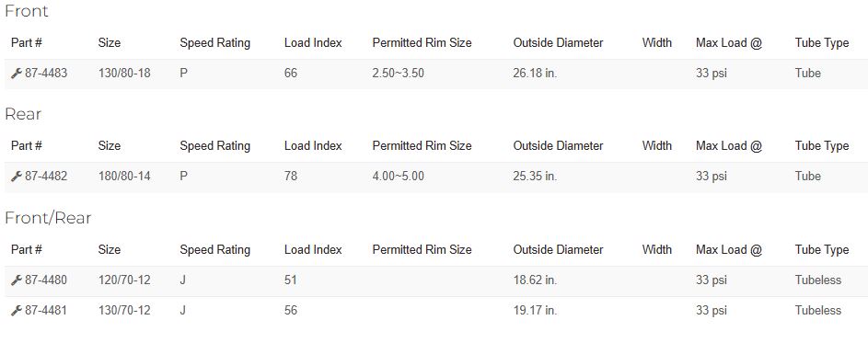The width and height of the screenshot is (868, 343).
Task: Select the Rear section heading
Action: [23, 115]
